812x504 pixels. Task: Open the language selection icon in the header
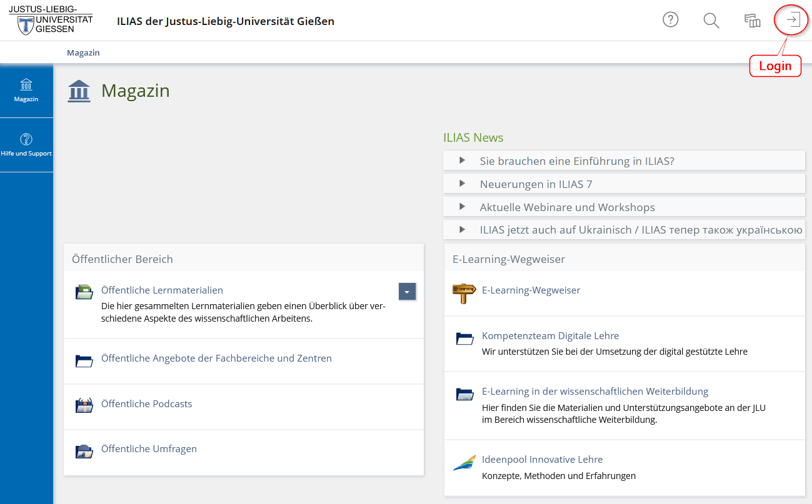pyautogui.click(x=752, y=20)
